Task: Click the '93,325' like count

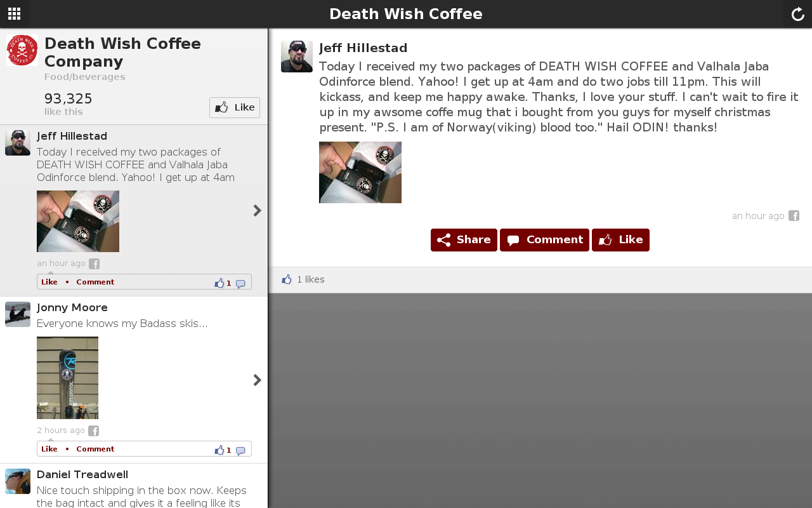Action: [x=69, y=99]
